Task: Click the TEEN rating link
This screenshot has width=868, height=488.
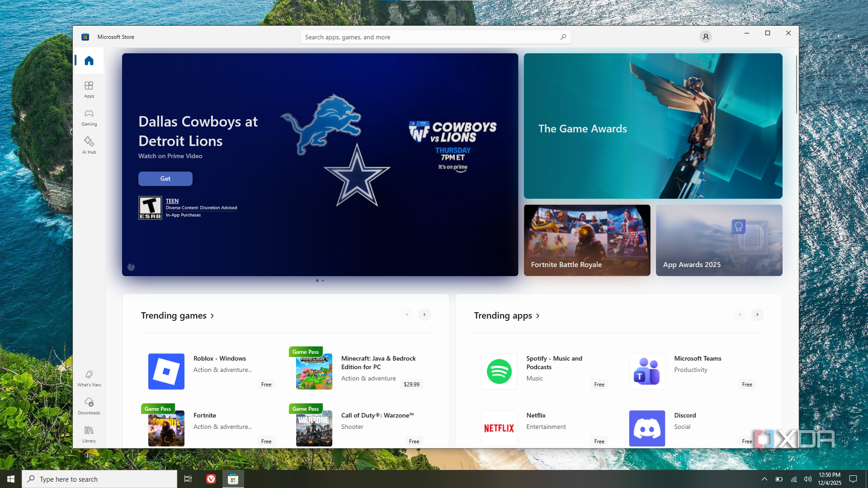Action: (x=172, y=201)
